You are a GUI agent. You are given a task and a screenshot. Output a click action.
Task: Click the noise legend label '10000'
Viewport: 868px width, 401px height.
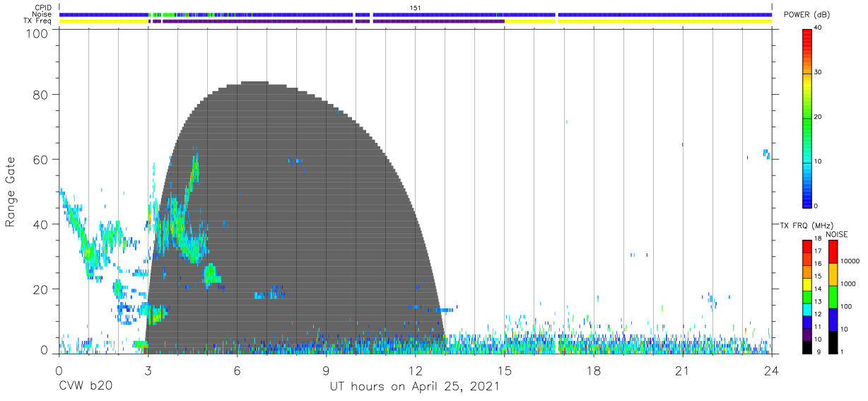pyautogui.click(x=850, y=261)
